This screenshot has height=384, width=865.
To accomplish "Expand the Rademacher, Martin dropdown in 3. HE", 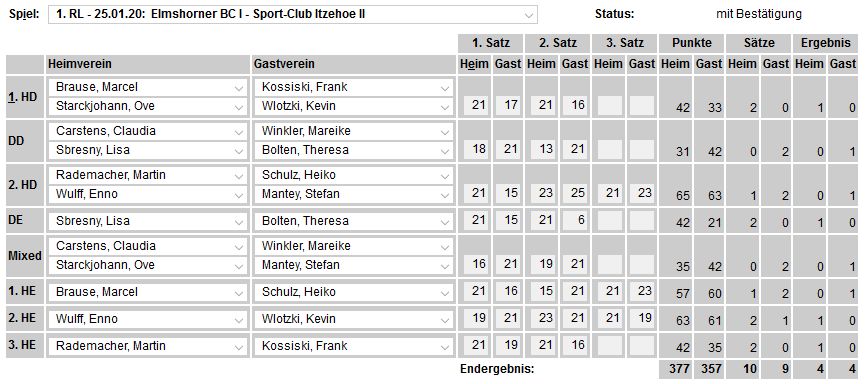I will (x=148, y=346).
